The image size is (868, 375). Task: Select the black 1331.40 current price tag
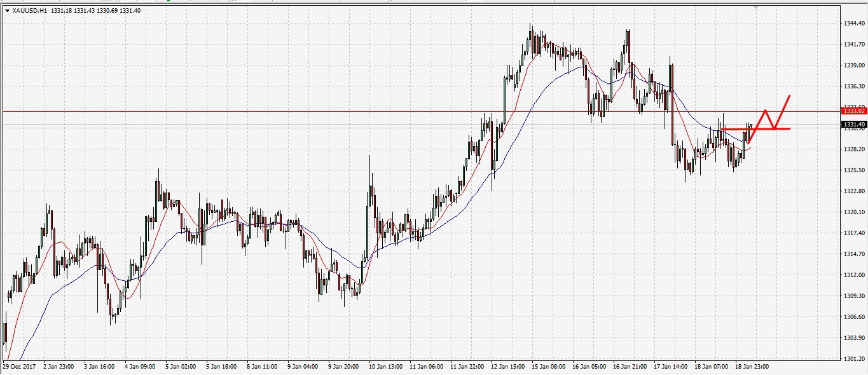point(853,125)
